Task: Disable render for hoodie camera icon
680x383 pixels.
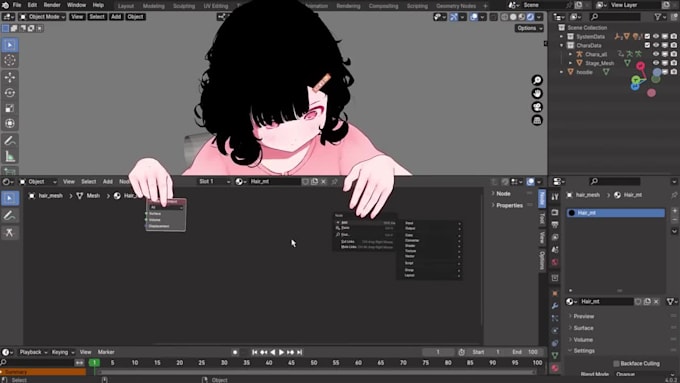Action: pos(673,72)
